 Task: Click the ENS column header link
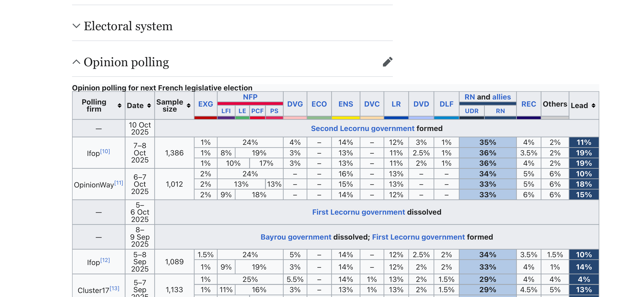(345, 104)
